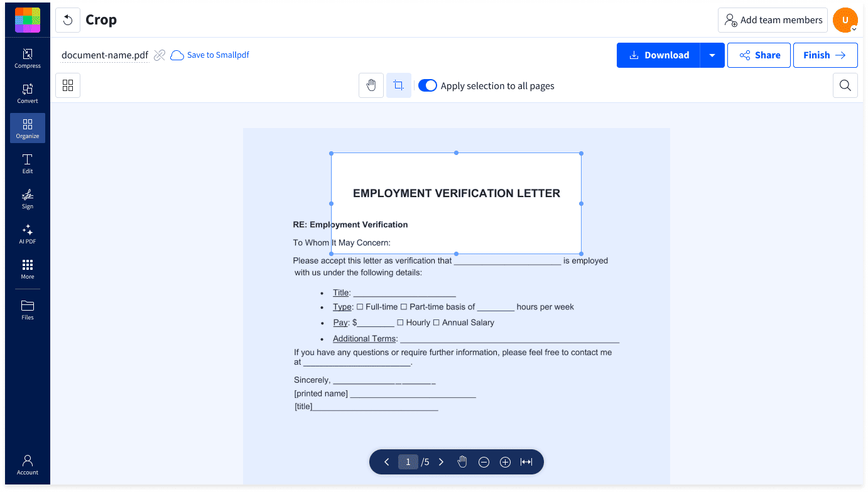Download the cropped PDF
The width and height of the screenshot is (868, 492).
pos(658,55)
